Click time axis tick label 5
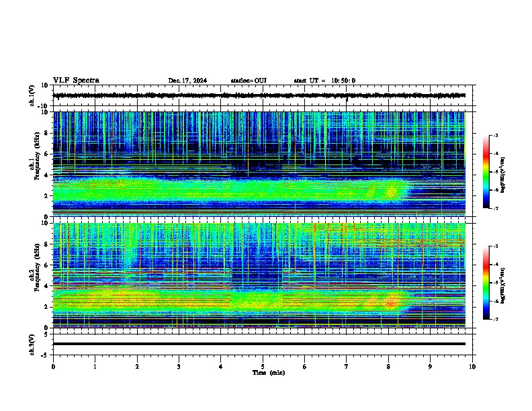Viewport: 532px width, 411px height. pyautogui.click(x=263, y=367)
